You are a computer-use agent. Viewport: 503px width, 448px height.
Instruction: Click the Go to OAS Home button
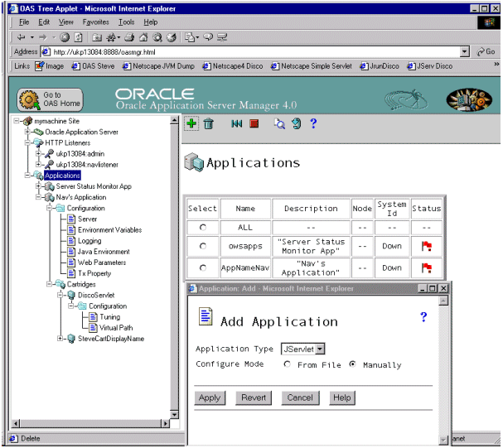(x=50, y=99)
